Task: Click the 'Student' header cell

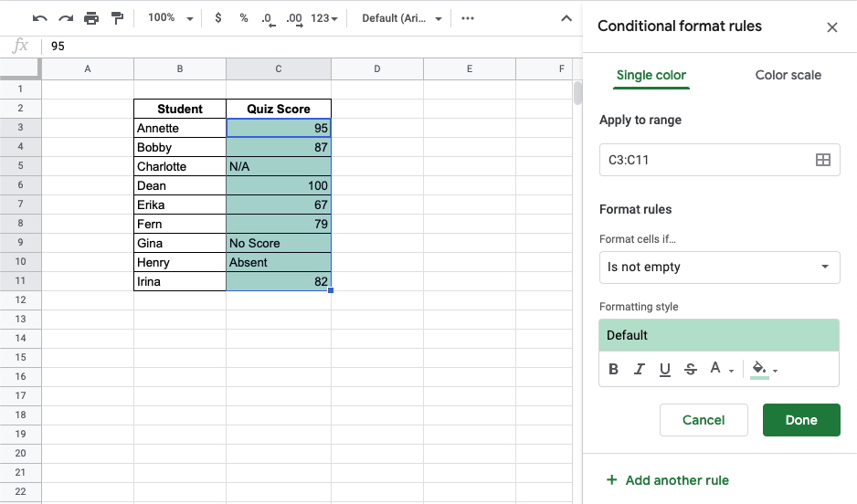Action: [x=180, y=109]
